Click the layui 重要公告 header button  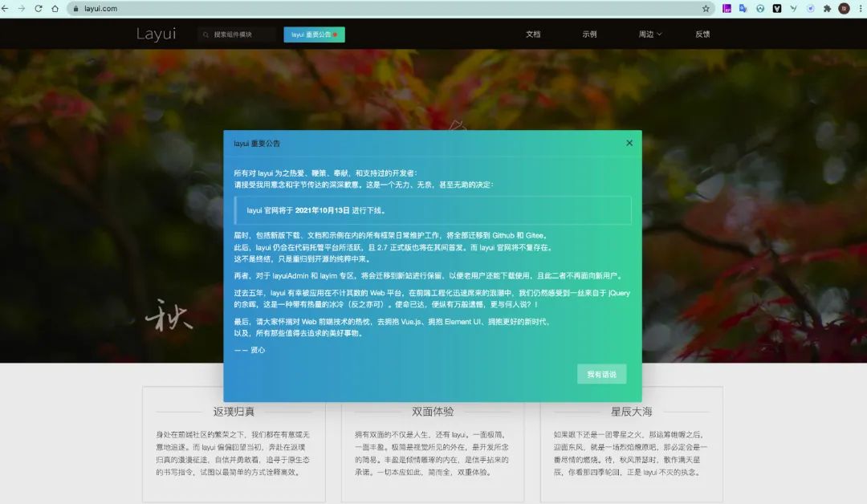[x=314, y=34]
